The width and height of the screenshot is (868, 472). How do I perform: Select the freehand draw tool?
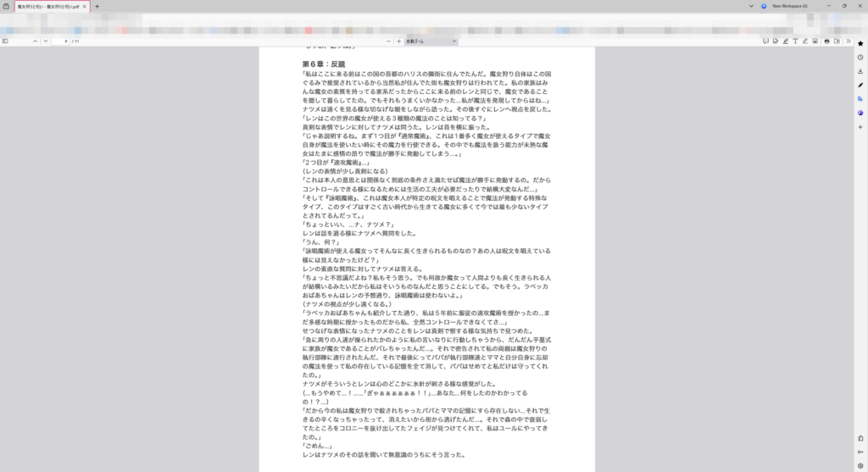pos(805,41)
